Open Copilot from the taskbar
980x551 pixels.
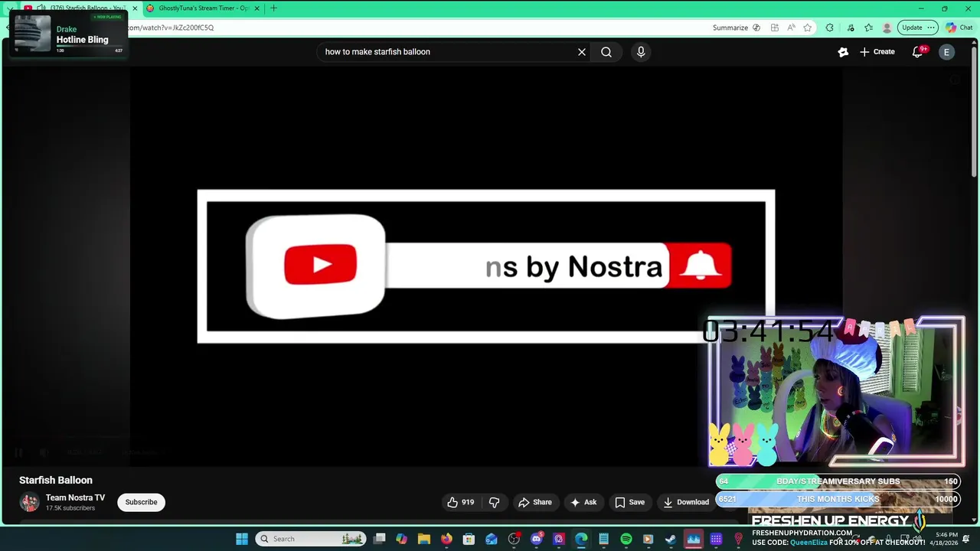point(401,539)
